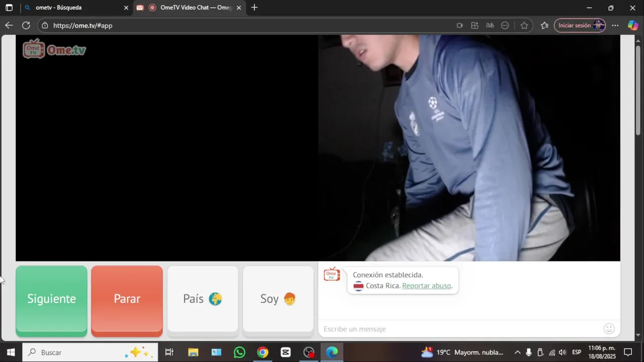Viewport: 644px width, 362px height.
Task: Click the translate page icon
Action: point(490,25)
